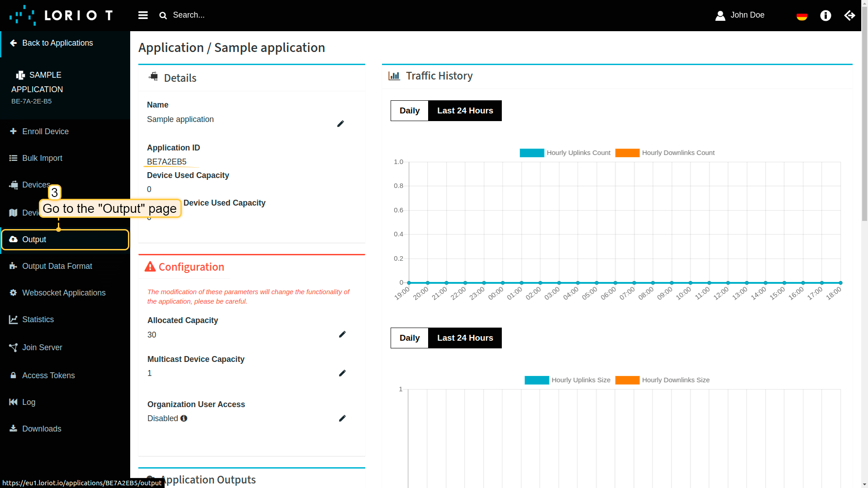This screenshot has height=488, width=868.
Task: Open Websocket Applications in sidebar
Action: [64, 293]
